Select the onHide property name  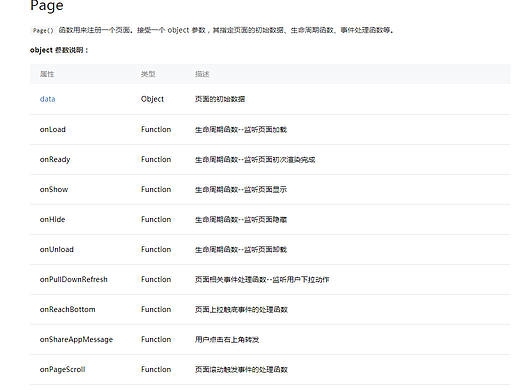click(52, 219)
